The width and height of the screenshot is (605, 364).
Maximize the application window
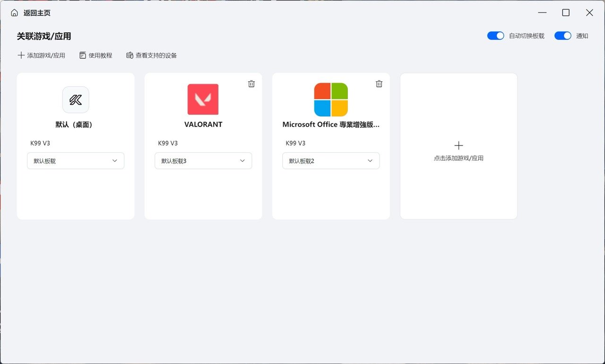coord(566,13)
